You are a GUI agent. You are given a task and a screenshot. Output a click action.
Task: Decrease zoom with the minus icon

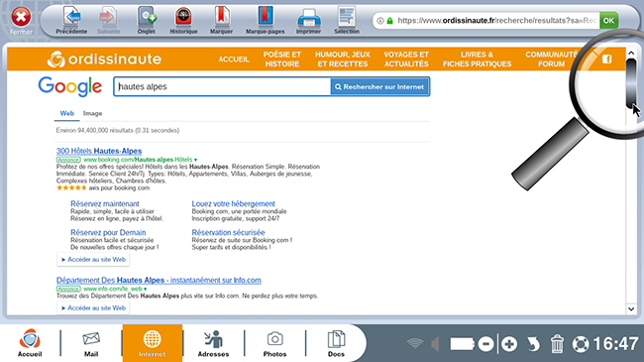485,344
